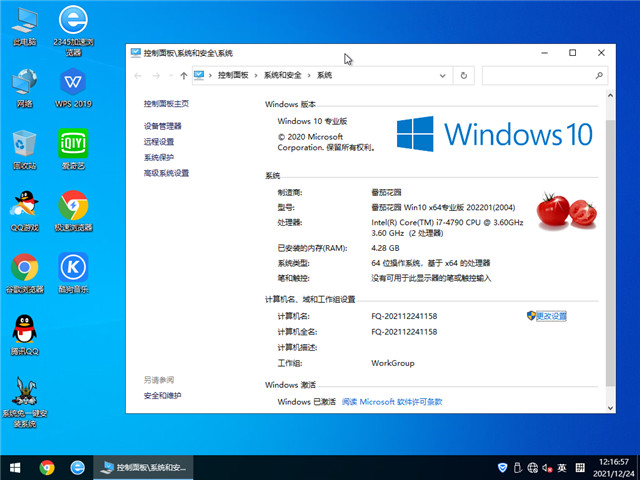Click the Chrome icon in the taskbar

click(x=47, y=467)
